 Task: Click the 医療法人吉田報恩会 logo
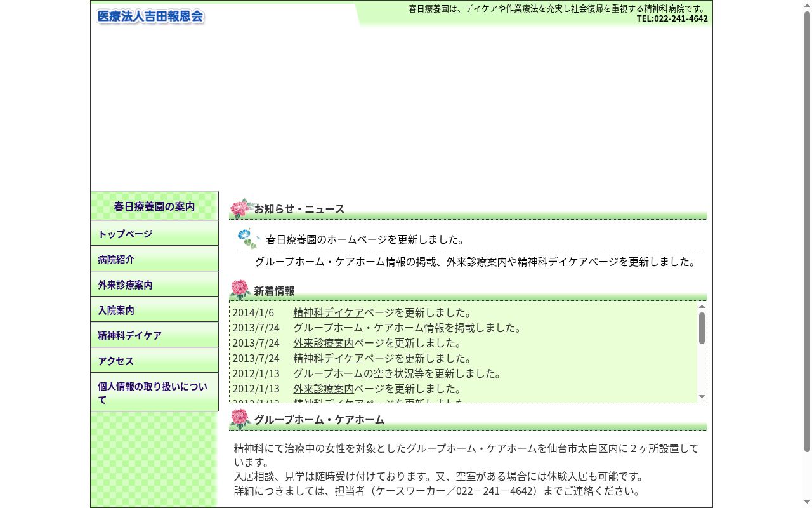coord(150,17)
